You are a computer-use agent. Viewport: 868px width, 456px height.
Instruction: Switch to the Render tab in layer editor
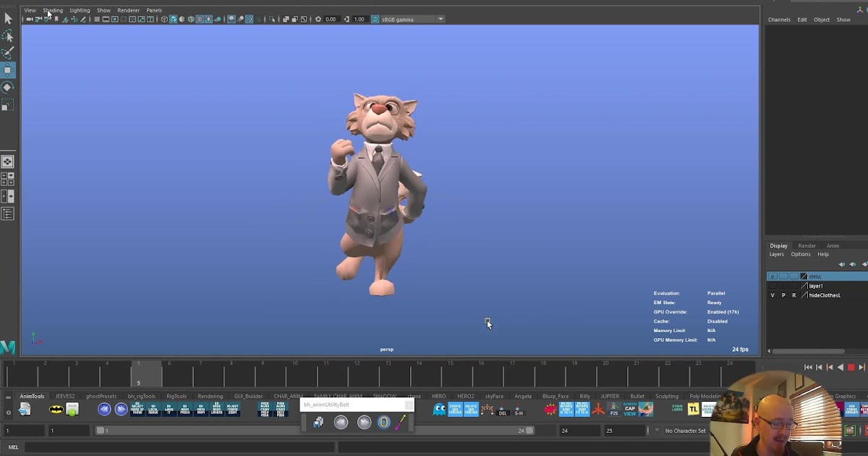[807, 245]
